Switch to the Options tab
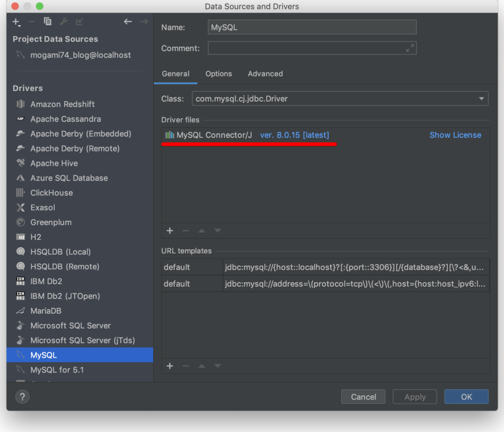The image size is (504, 432). [x=219, y=74]
